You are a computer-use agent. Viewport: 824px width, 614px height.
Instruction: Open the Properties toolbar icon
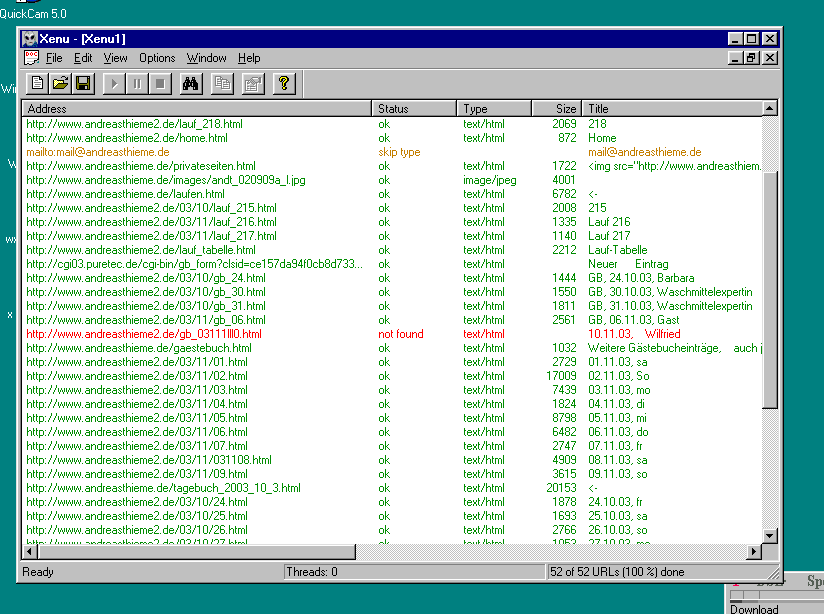coord(253,84)
